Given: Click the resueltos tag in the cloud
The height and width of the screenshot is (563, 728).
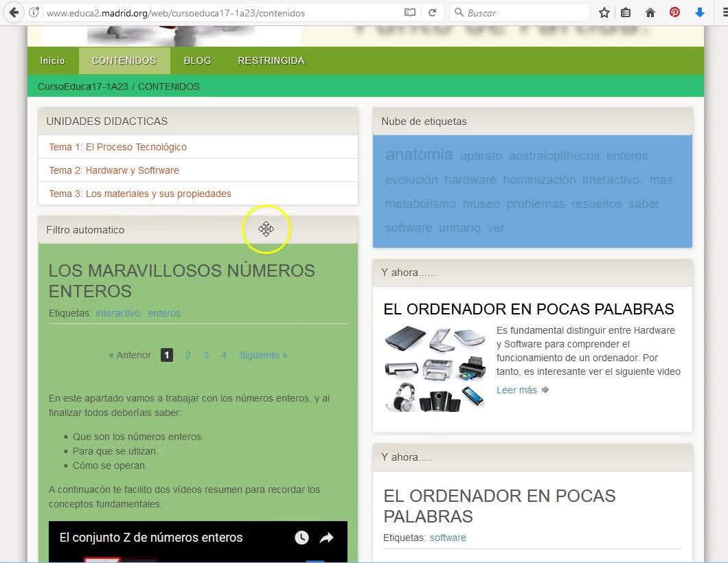Looking at the screenshot, I should [x=596, y=204].
